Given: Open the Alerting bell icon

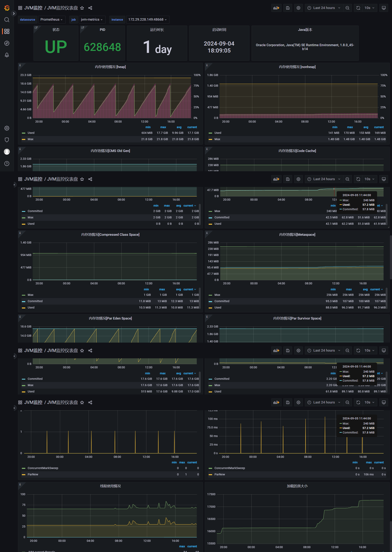Looking at the screenshot, I should (7, 55).
